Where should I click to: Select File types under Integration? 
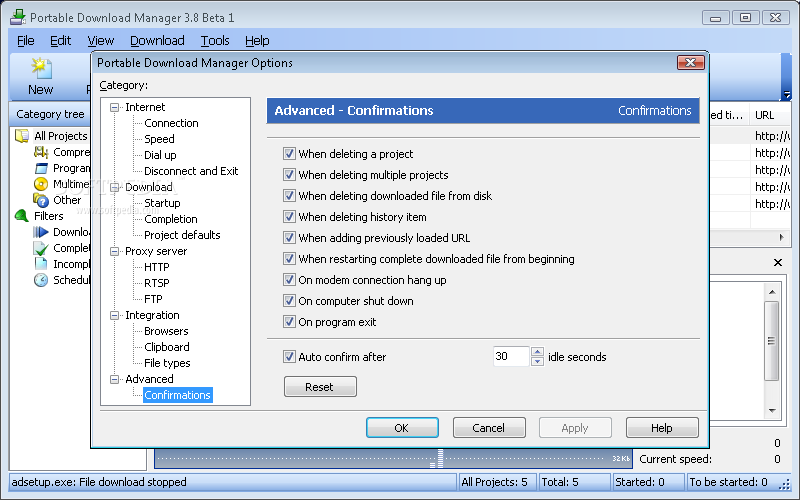click(167, 363)
